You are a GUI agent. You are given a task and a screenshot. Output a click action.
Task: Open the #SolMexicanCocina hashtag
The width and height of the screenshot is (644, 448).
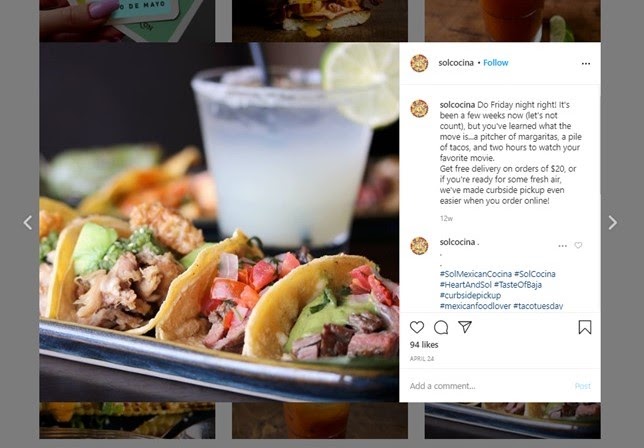[476, 274]
